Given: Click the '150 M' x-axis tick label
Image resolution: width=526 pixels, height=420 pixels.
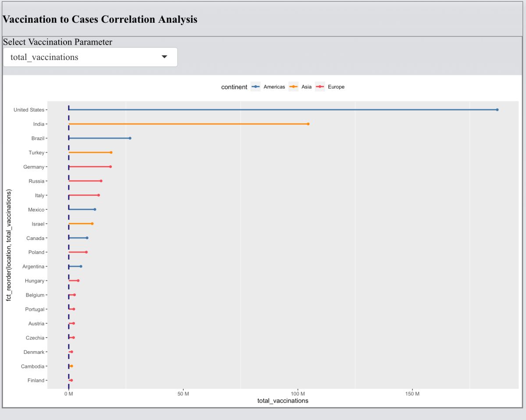Looking at the screenshot, I should (x=412, y=394).
